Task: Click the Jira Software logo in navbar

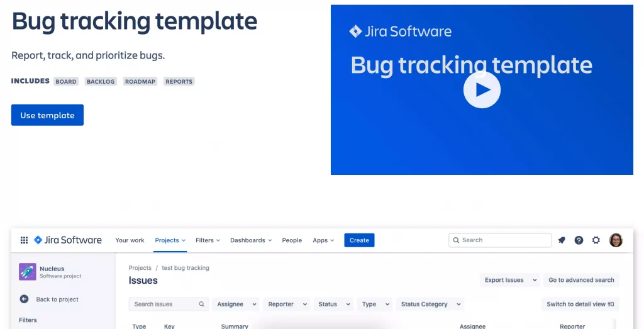Action: pyautogui.click(x=68, y=240)
